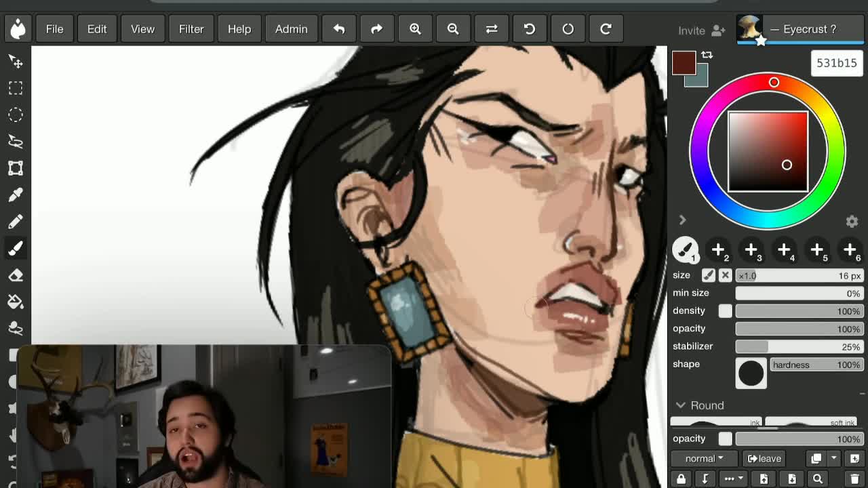Add a brush to preset slot 3

(751, 250)
